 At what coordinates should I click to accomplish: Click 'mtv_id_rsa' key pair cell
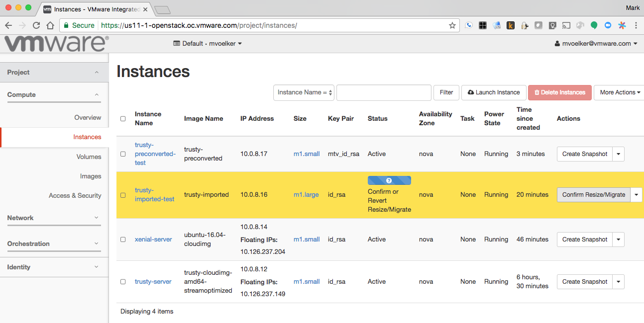point(343,154)
